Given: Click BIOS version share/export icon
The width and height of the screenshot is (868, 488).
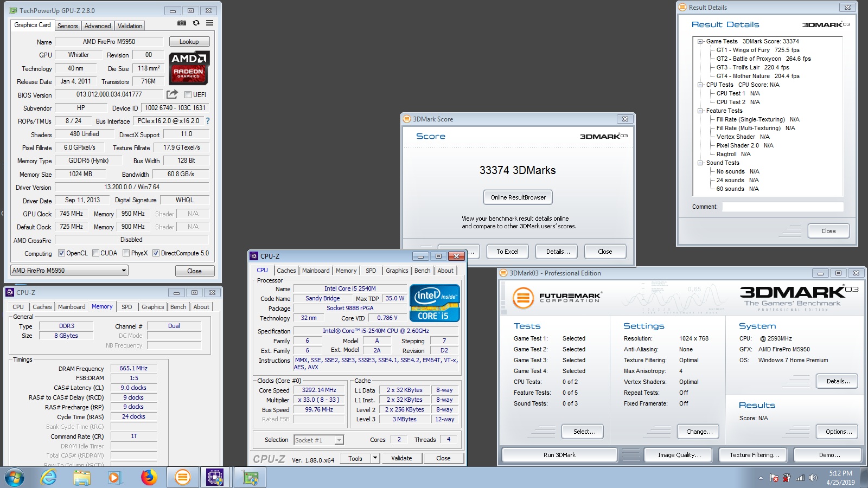Looking at the screenshot, I should (x=172, y=94).
